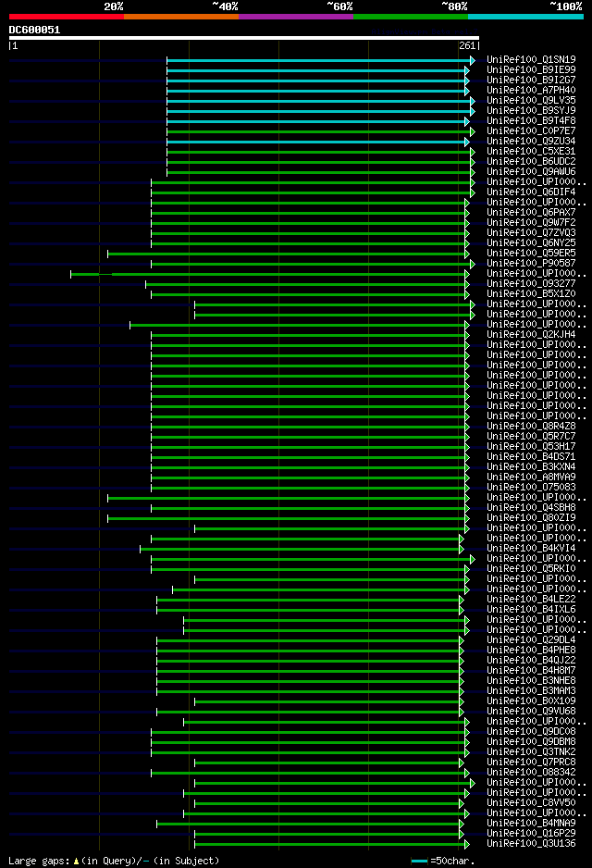Open the UniRef100_Q9AWU6 entry
This screenshot has height=868, width=592.
(x=531, y=171)
